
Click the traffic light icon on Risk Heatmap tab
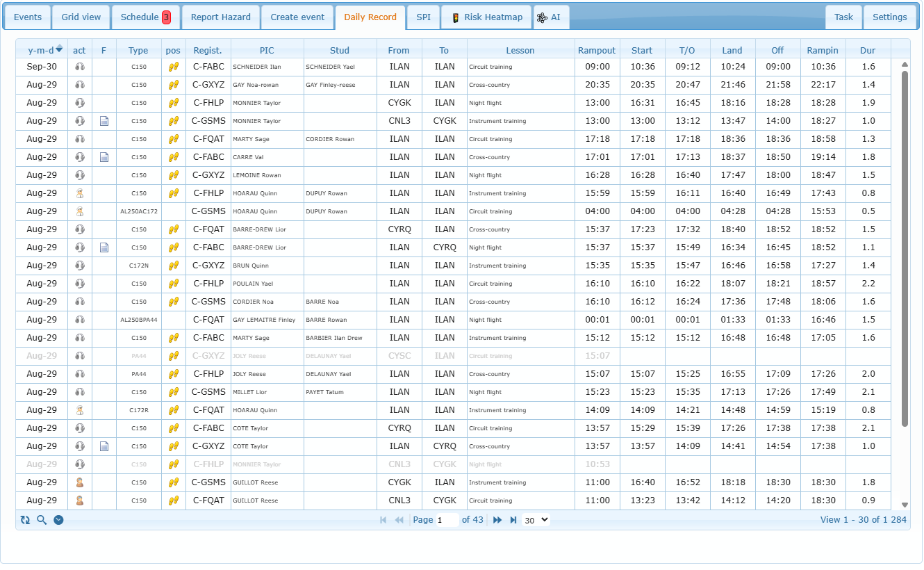click(455, 18)
